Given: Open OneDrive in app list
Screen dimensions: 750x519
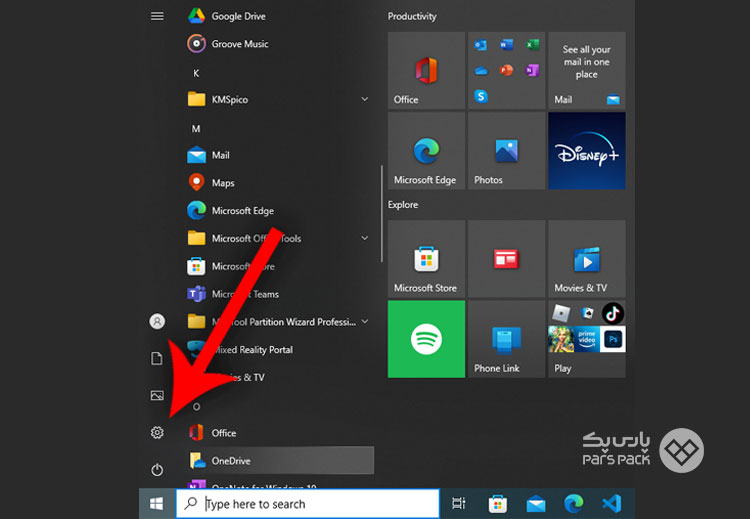Looking at the screenshot, I should click(x=280, y=460).
